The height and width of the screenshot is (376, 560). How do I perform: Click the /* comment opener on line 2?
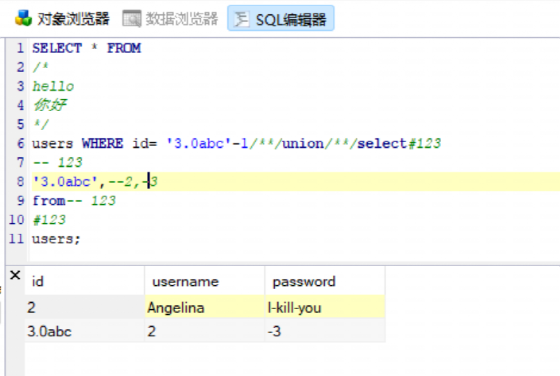point(40,67)
